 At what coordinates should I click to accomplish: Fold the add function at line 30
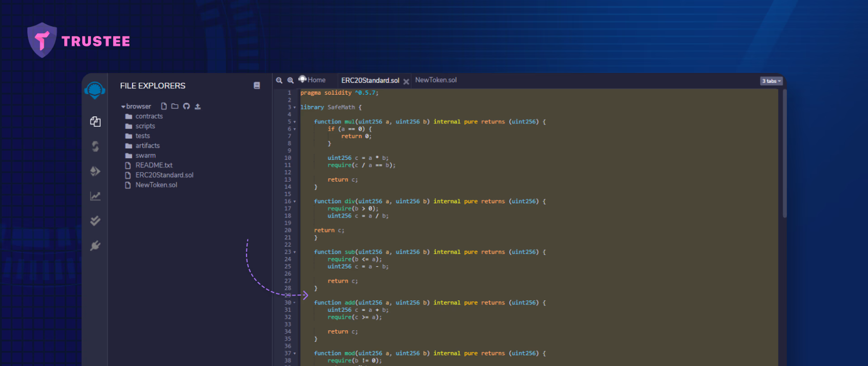coord(295,303)
